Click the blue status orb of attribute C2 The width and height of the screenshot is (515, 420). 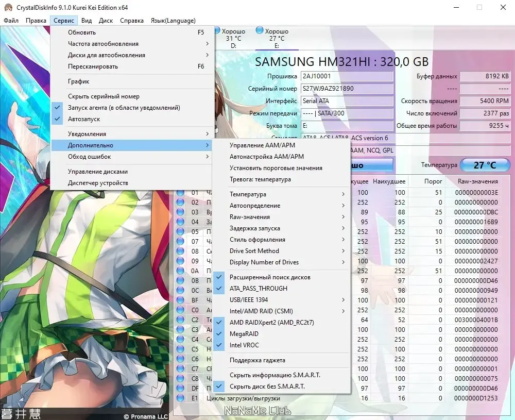point(180,320)
